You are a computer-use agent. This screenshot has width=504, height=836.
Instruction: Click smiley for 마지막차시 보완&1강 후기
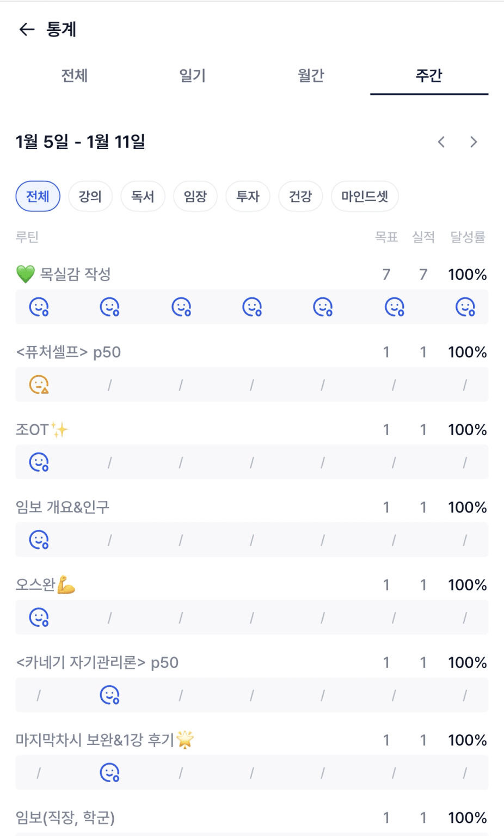click(109, 773)
